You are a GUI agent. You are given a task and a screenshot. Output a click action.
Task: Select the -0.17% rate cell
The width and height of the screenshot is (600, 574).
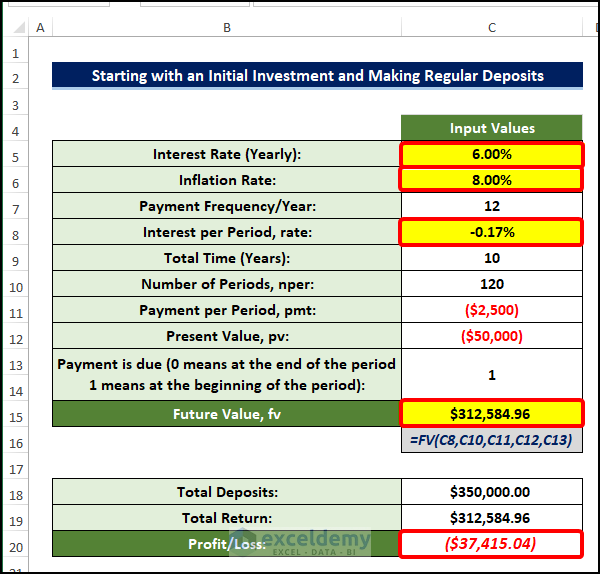pyautogui.click(x=492, y=232)
